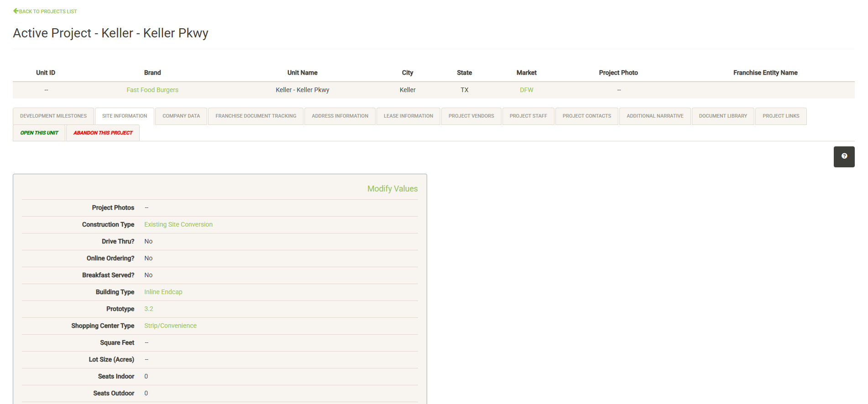The image size is (868, 404).
Task: Open Franchise Document Tracking tab
Action: [x=256, y=116]
